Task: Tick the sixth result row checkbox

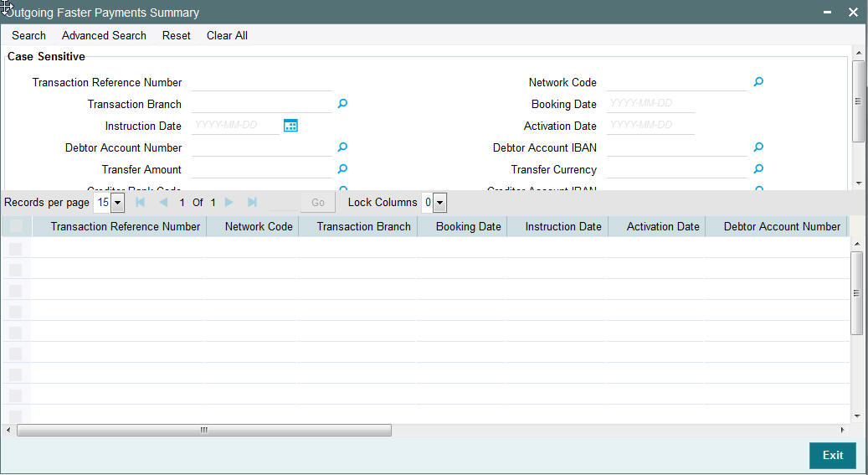Action: (16, 354)
